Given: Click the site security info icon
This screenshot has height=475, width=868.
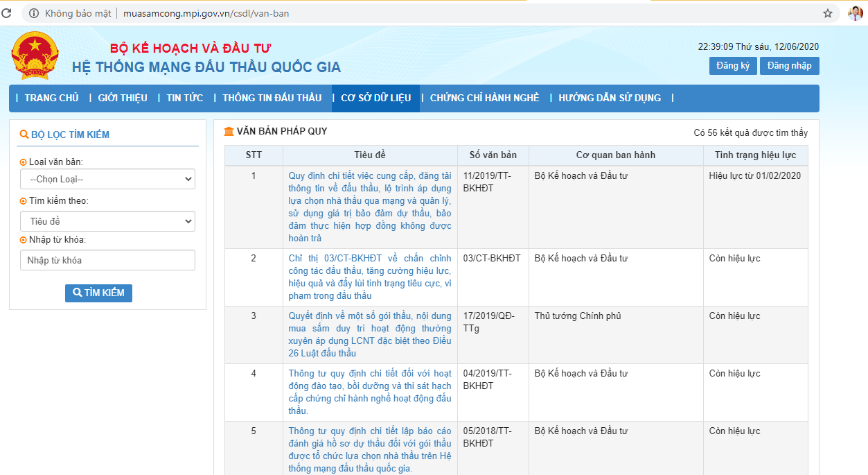Looking at the screenshot, I should tap(34, 13).
